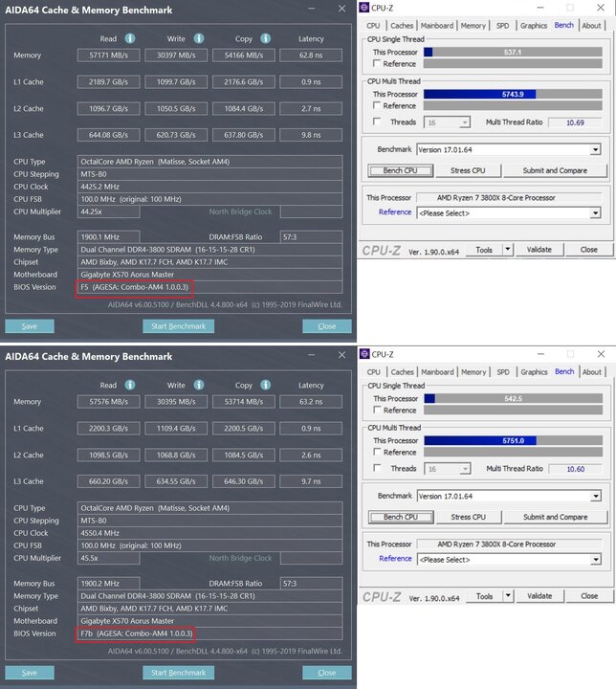Click Multi Thread score bar 5743.9
The image size is (616, 689).
513,94
